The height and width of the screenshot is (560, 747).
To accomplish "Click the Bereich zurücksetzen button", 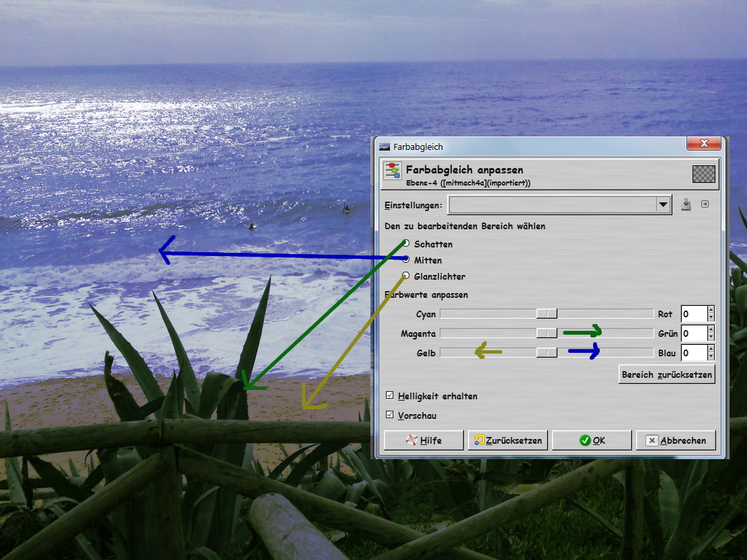I will 666,374.
